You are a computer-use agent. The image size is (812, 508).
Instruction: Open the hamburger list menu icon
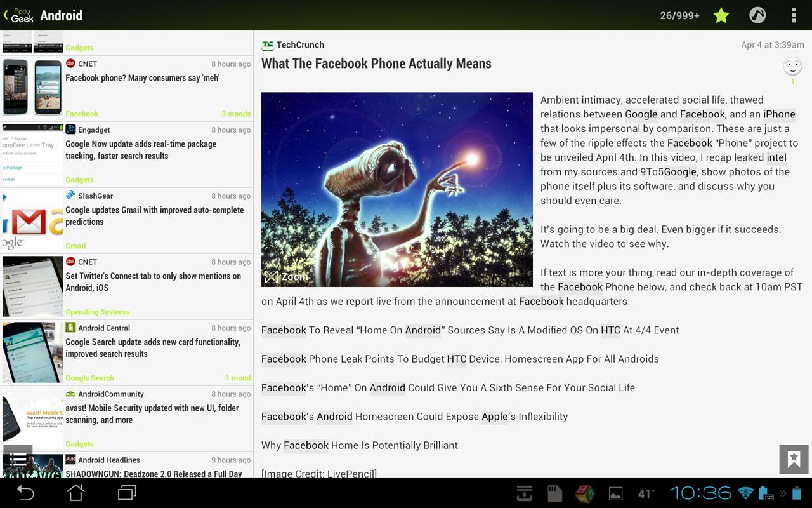coord(18,459)
